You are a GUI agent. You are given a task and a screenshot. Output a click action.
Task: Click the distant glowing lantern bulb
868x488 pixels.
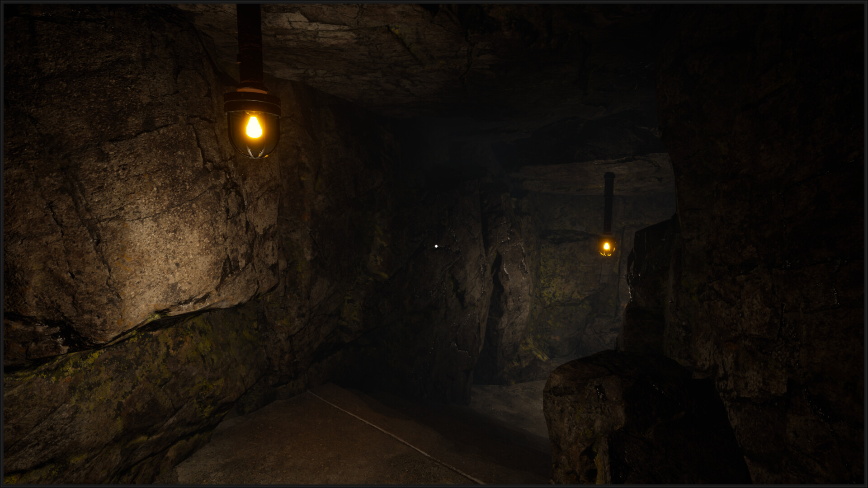(607, 247)
